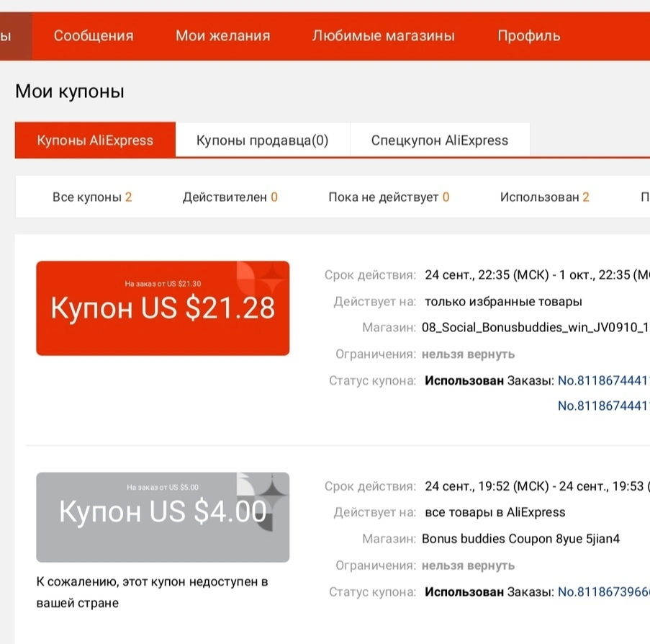
Task: Select the Купоны AliExpress tab
Action: 95,140
